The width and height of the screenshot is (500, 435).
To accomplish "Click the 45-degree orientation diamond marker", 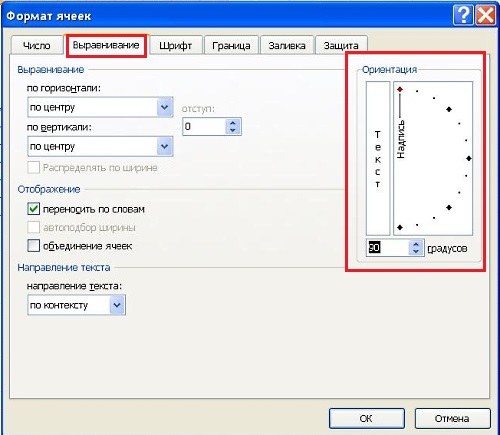I will pyautogui.click(x=449, y=109).
